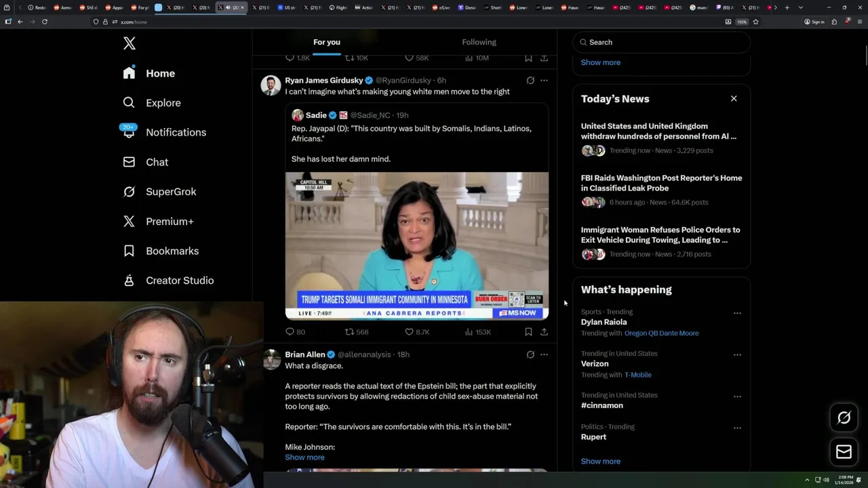Open the more menu on Ryan Girdusky's post
Viewport: 868px width, 488px height.
(544, 80)
